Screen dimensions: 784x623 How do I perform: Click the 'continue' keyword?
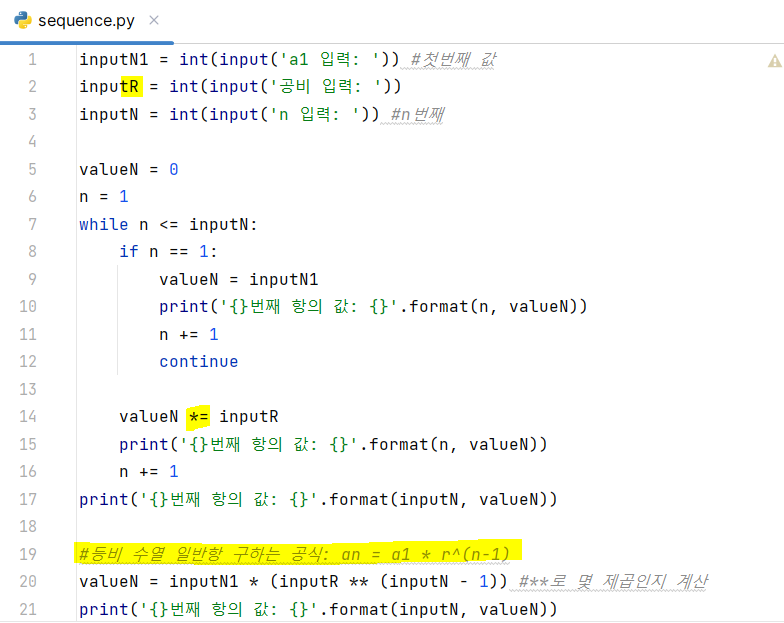click(198, 362)
